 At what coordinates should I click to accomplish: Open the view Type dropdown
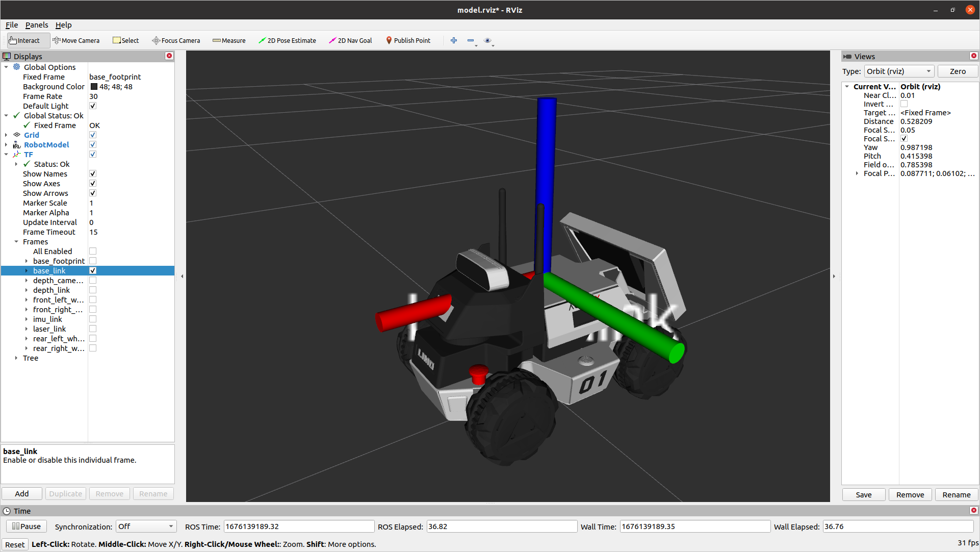pyautogui.click(x=899, y=71)
